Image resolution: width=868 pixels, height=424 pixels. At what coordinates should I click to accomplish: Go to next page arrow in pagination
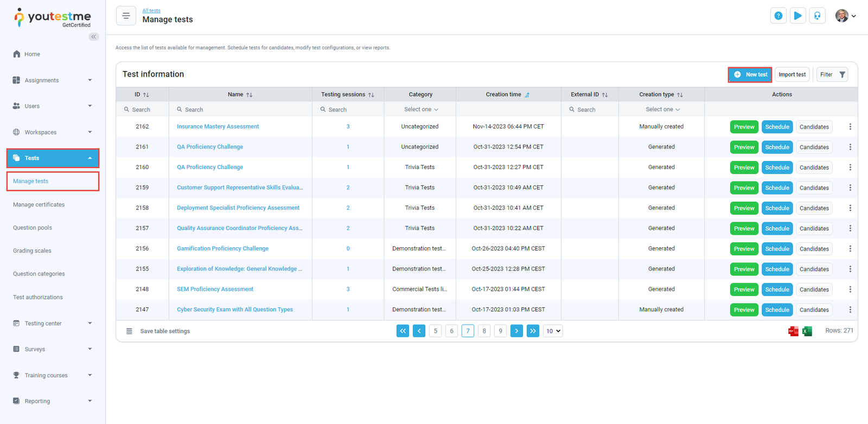[516, 331]
